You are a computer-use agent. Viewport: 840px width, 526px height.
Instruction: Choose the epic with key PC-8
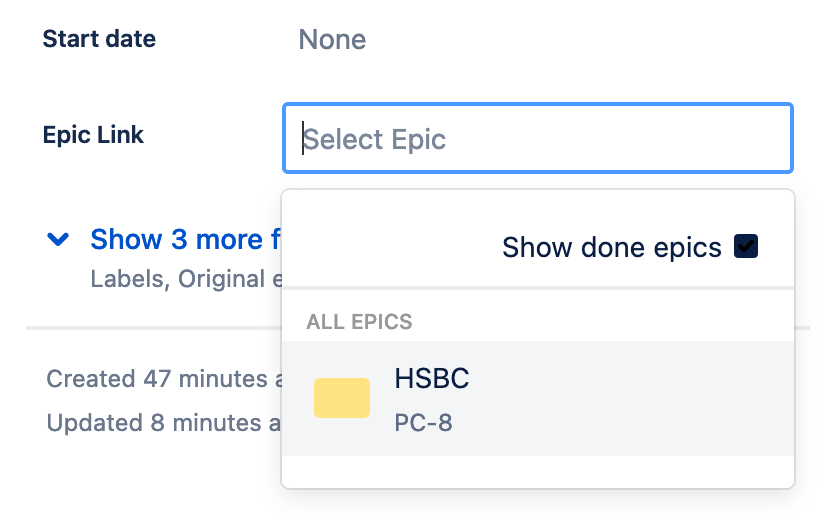click(x=423, y=423)
